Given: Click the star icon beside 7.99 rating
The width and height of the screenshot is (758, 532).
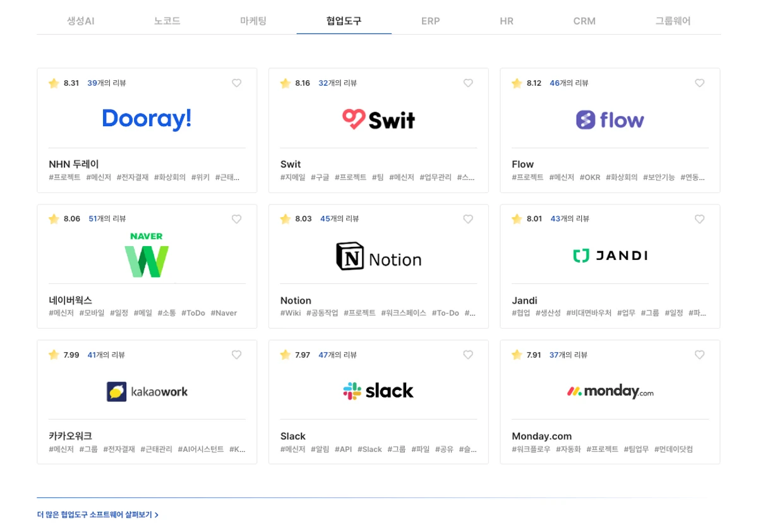Looking at the screenshot, I should coord(54,355).
